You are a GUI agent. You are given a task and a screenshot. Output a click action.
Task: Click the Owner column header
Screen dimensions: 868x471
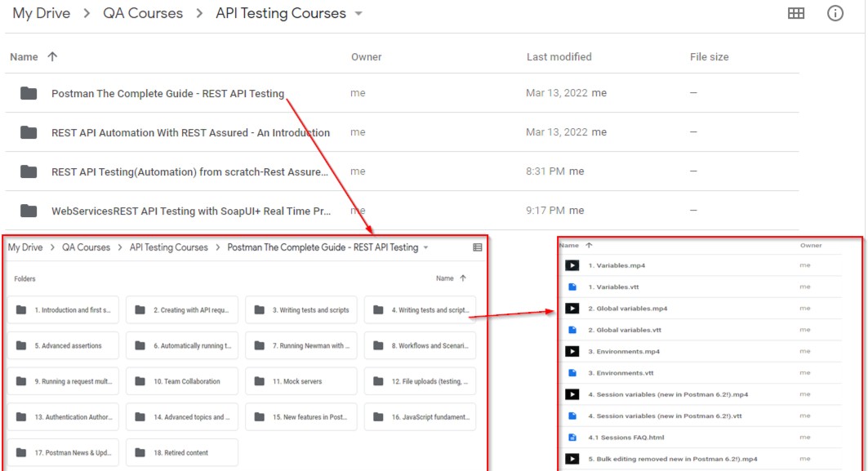click(366, 57)
